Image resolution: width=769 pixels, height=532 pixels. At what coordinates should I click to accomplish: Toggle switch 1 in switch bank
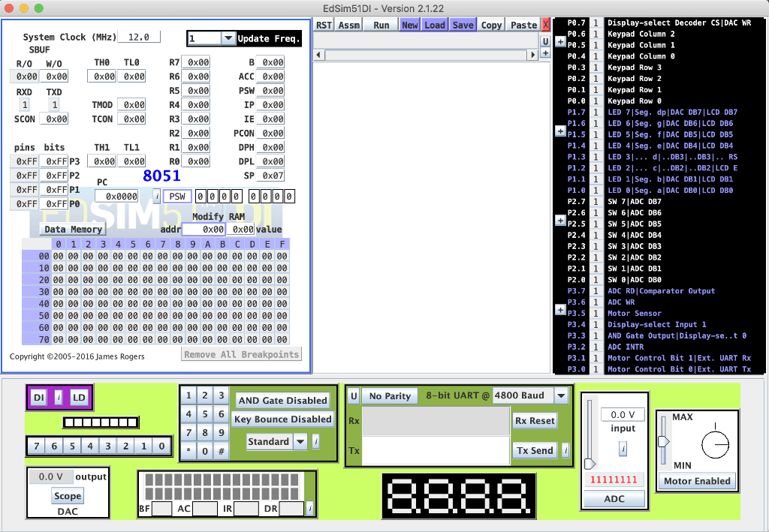(143, 446)
